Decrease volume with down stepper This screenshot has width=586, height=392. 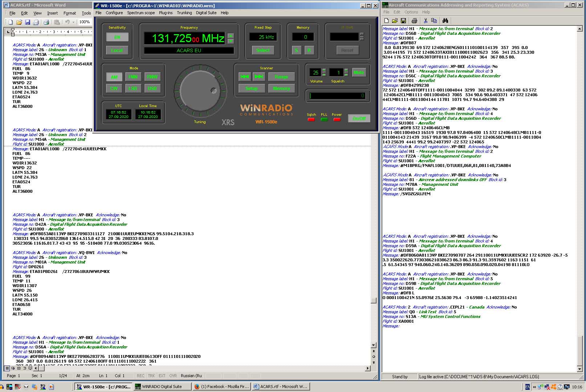(x=324, y=74)
